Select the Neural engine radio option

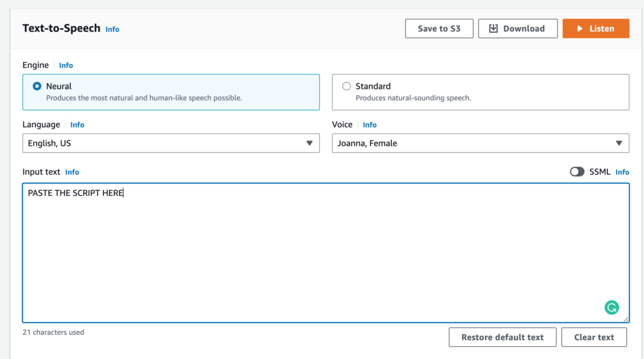(x=37, y=86)
